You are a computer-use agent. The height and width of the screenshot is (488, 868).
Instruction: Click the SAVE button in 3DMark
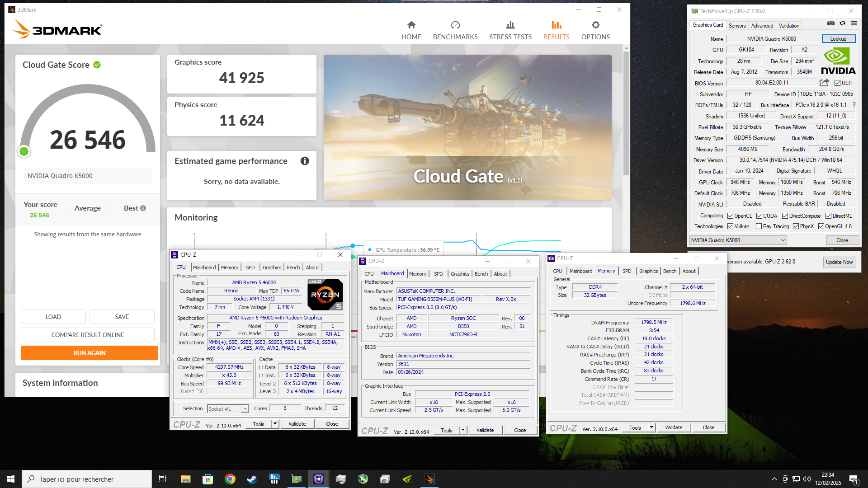(122, 317)
